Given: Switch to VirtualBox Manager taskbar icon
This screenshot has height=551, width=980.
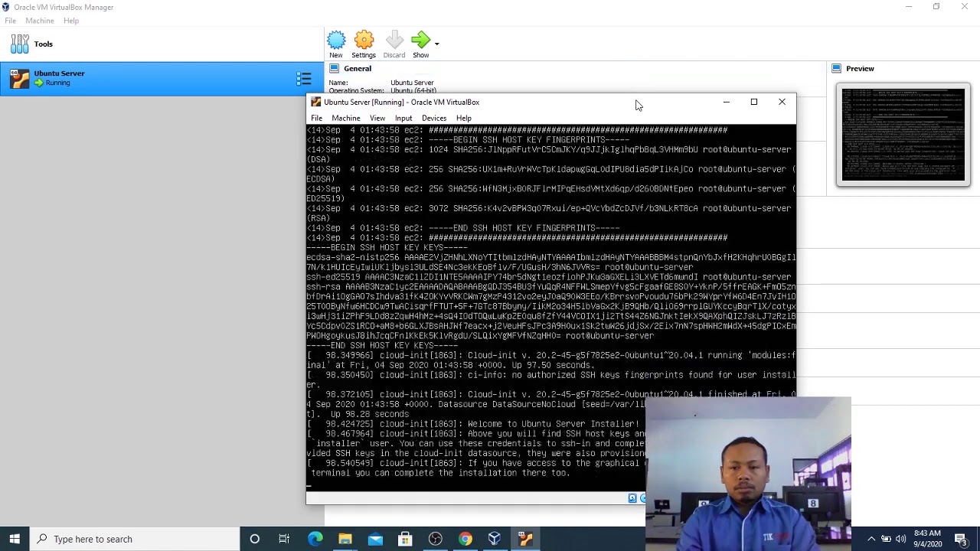Looking at the screenshot, I should (495, 539).
